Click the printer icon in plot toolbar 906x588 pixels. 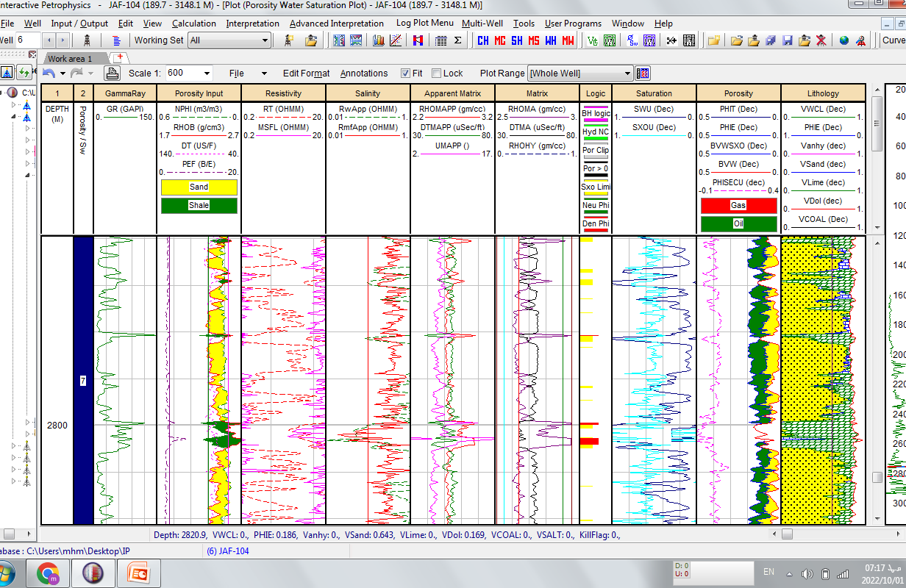pyautogui.click(x=112, y=73)
